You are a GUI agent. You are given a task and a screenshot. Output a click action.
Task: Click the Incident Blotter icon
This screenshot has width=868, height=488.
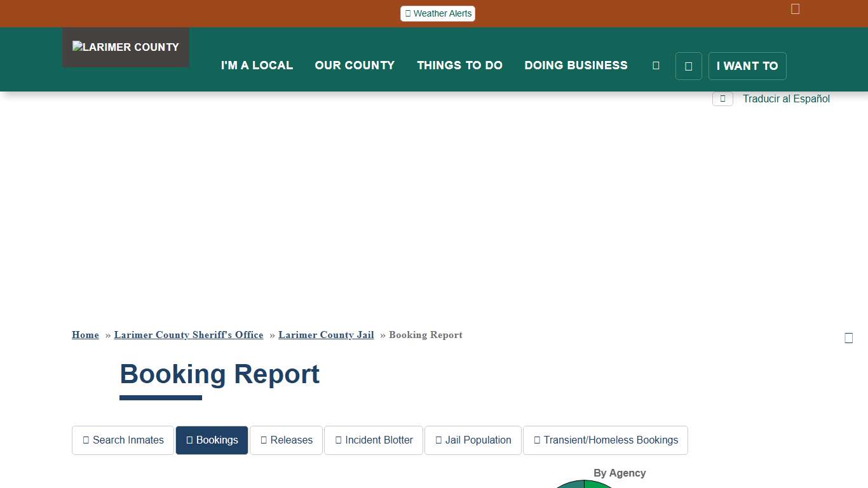coord(337,440)
